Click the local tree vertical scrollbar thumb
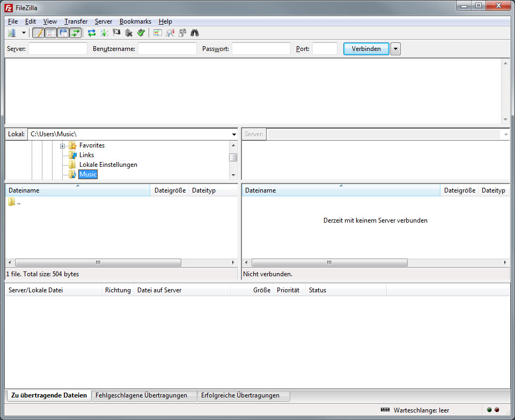Screen dimensions: 515x420 pos(233,157)
